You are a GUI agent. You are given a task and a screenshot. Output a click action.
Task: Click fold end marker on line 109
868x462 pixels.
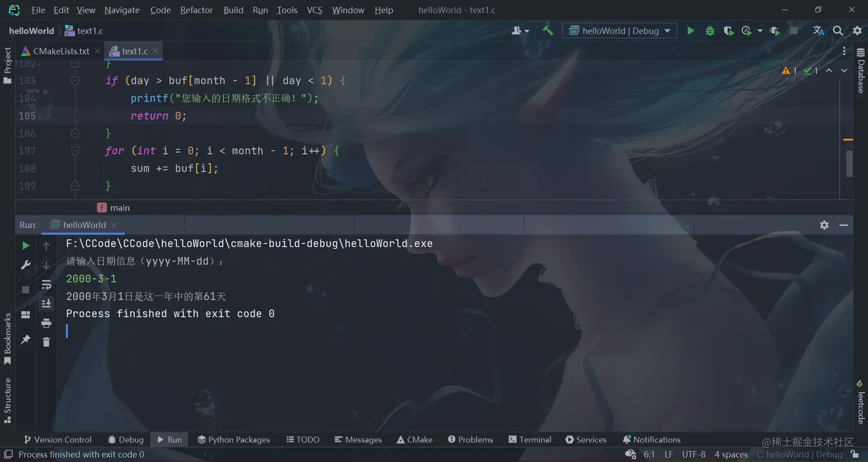(75, 186)
